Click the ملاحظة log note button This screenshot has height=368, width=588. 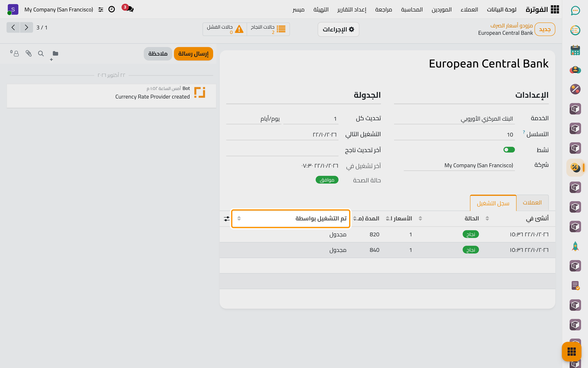(x=158, y=54)
